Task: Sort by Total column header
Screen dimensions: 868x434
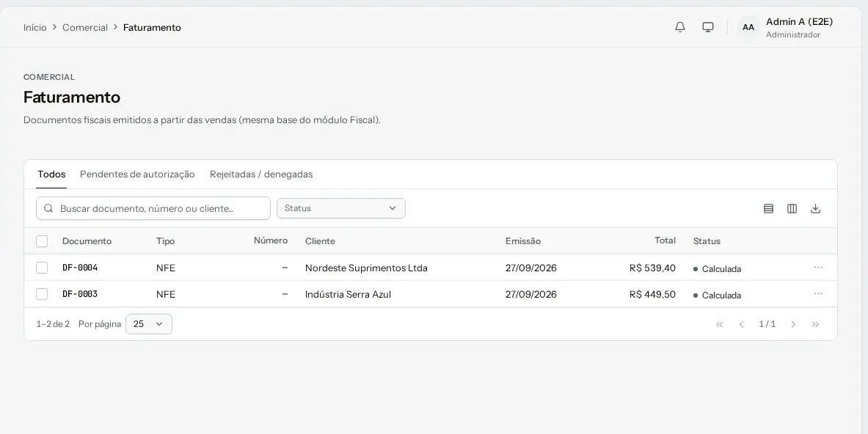Action: (x=665, y=240)
